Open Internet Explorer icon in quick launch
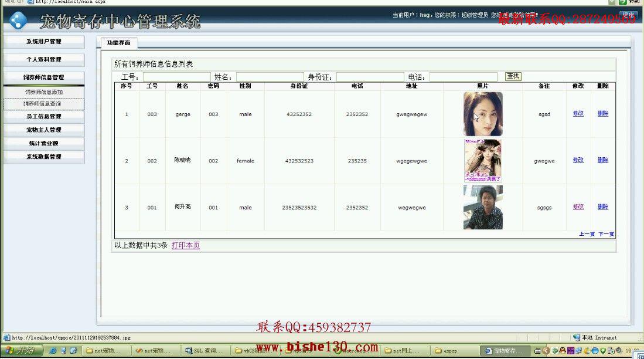Image resolution: width=644 pixels, height=359 pixels. tap(53, 351)
